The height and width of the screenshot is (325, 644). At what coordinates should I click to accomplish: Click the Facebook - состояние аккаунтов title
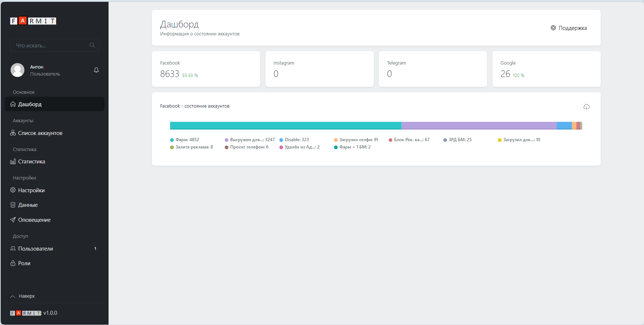click(195, 106)
